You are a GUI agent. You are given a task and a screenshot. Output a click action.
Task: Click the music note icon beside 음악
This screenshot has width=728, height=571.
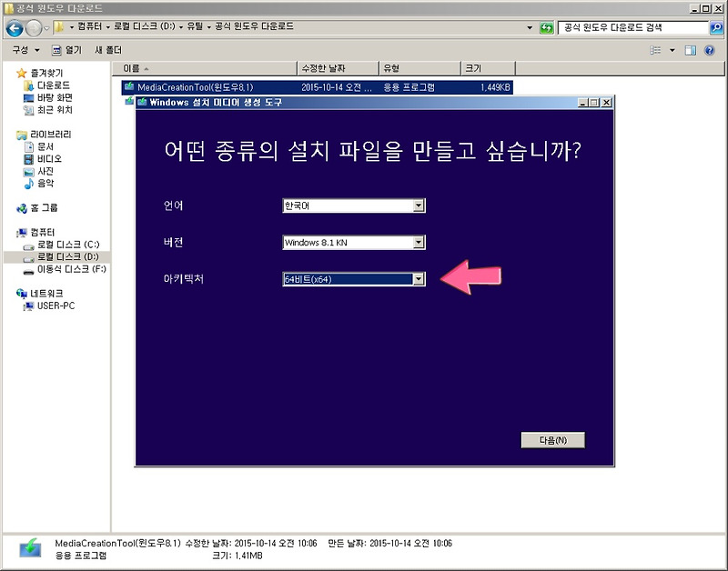[x=29, y=184]
